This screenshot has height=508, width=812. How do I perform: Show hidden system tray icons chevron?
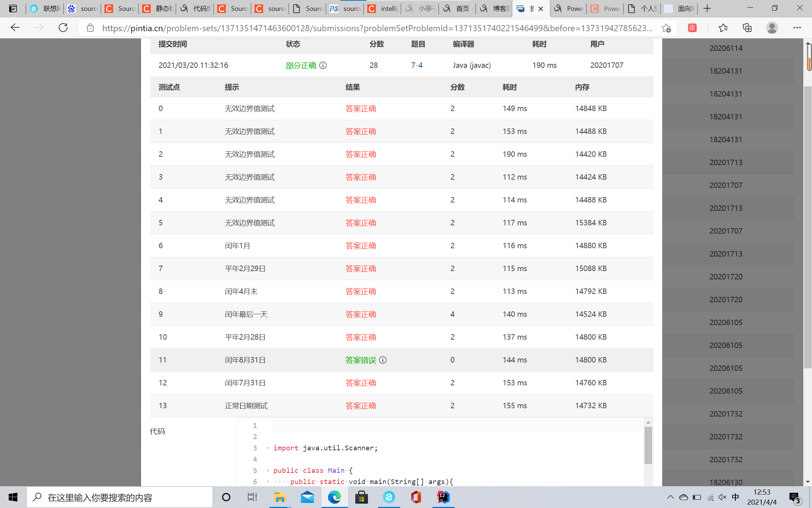(x=670, y=497)
